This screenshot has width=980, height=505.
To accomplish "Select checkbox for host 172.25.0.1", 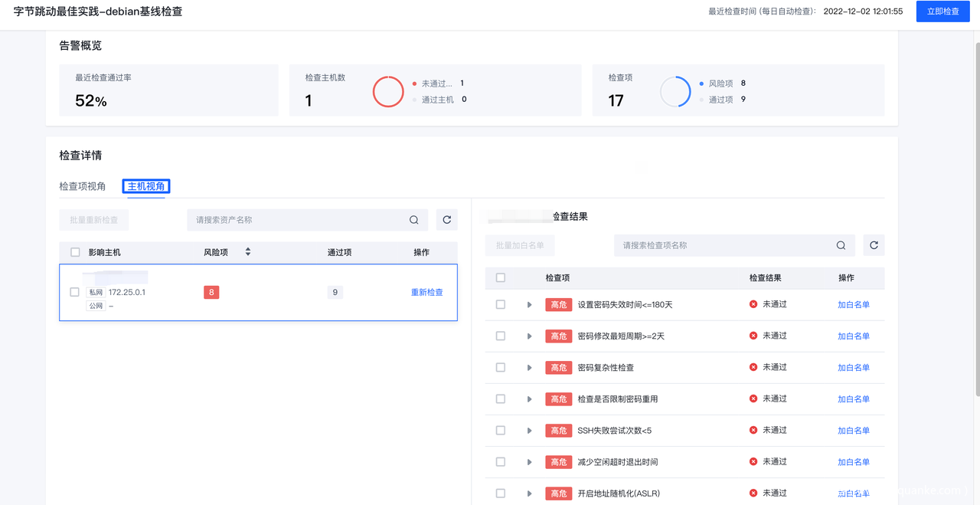I will [74, 292].
